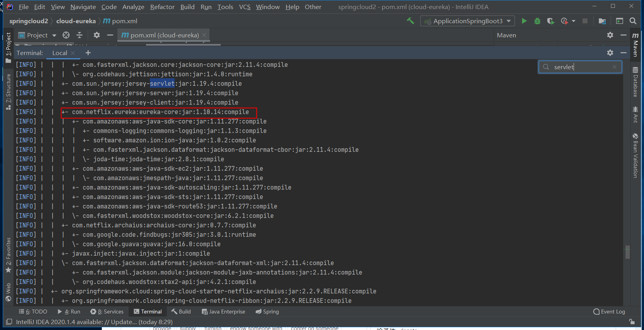Click the Stop process square icon
The width and height of the screenshot is (644, 330).
coord(585,21)
